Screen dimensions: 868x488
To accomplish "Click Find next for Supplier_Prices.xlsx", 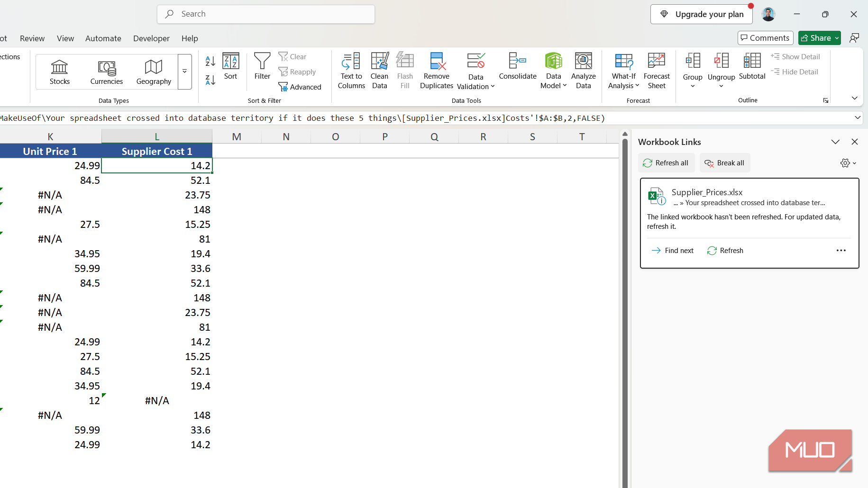I will (673, 251).
